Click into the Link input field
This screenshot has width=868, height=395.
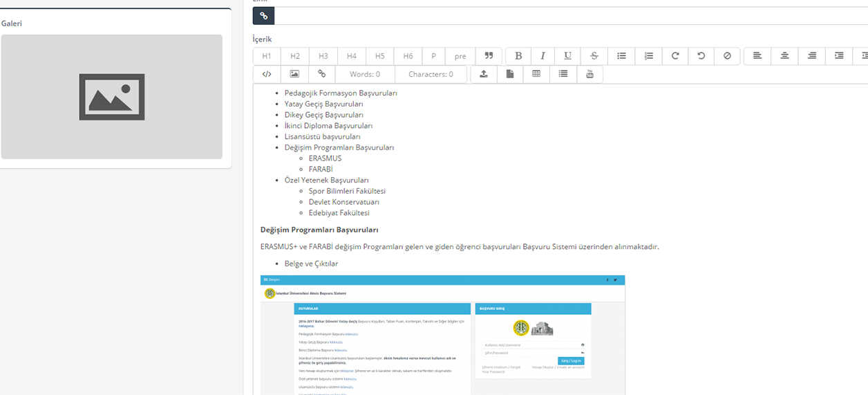click(571, 15)
